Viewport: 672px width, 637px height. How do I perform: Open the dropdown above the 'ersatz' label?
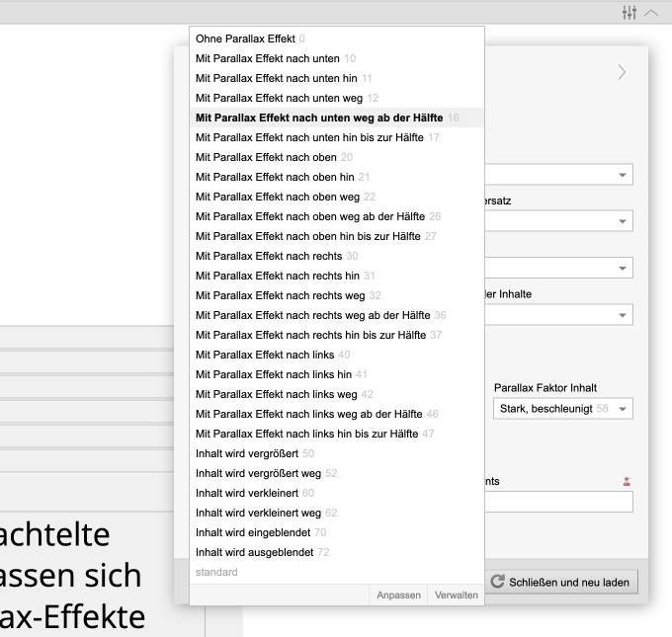click(559, 175)
